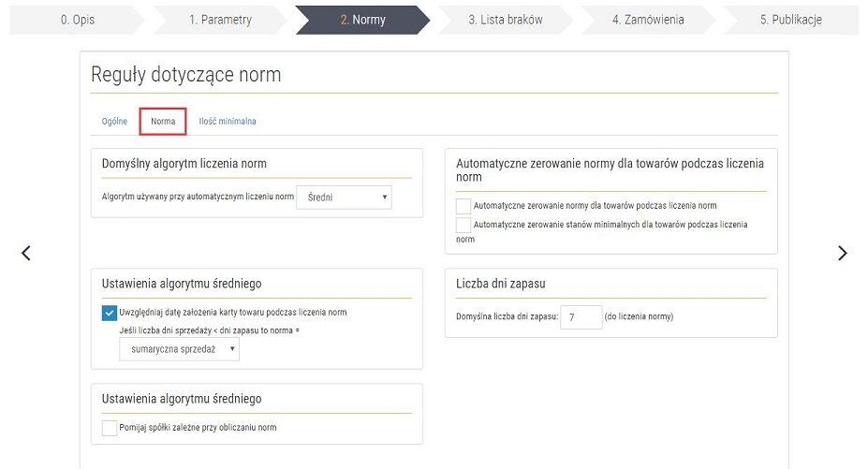
Task: Click the Domyślna liczba dni zapasu field
Action: [x=581, y=317]
